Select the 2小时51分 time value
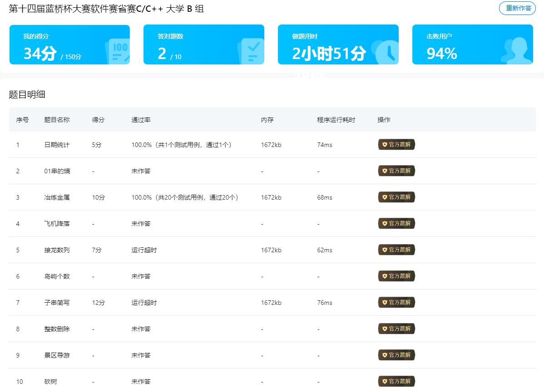This screenshot has width=544, height=392. click(329, 54)
